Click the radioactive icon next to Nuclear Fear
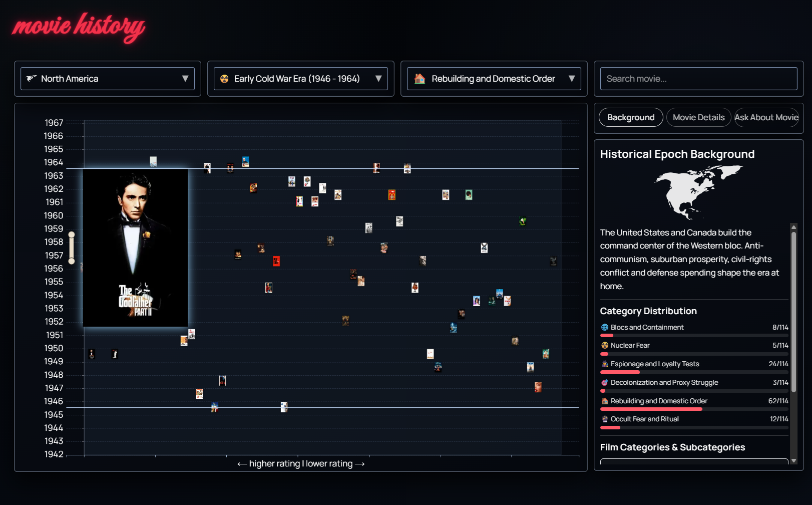This screenshot has width=812, height=505. [604, 345]
